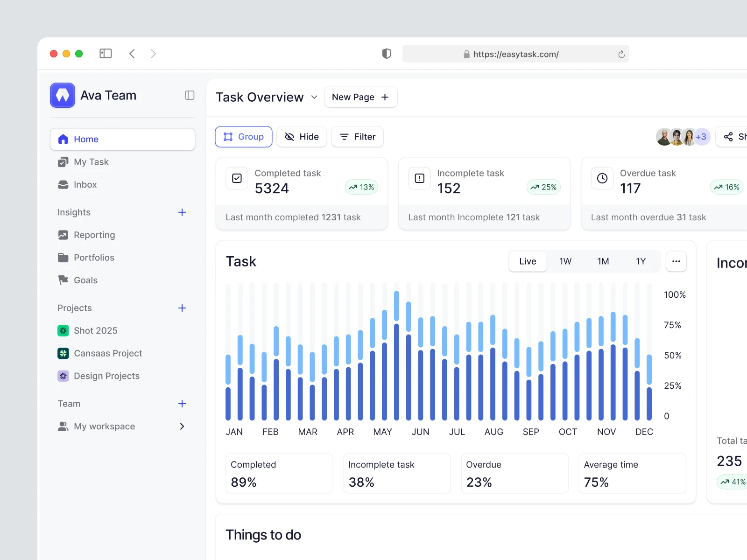Click the first member avatar
747x560 pixels.
(x=663, y=137)
